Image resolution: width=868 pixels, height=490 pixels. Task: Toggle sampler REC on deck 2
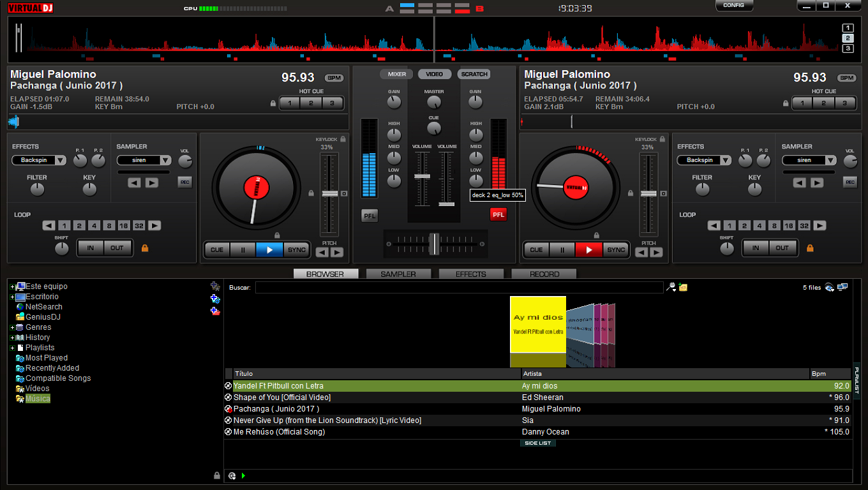click(849, 182)
